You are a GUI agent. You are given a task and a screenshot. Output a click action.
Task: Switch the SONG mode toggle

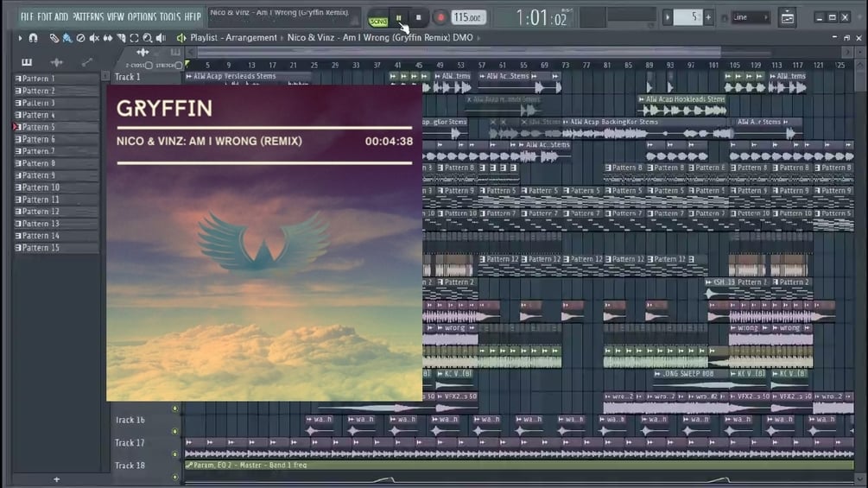[378, 20]
